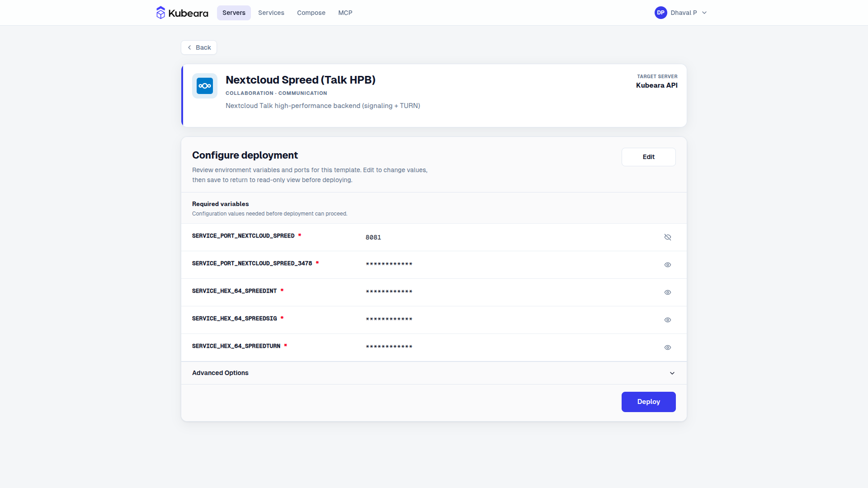The image size is (868, 488).
Task: Click the masked SERVICE_HEX_64_SPREEDTURN value
Action: 389,347
